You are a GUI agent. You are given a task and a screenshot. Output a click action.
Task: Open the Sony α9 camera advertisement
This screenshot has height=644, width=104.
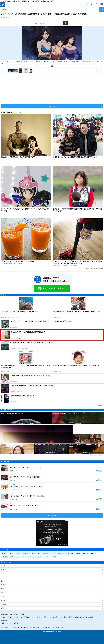point(52,533)
